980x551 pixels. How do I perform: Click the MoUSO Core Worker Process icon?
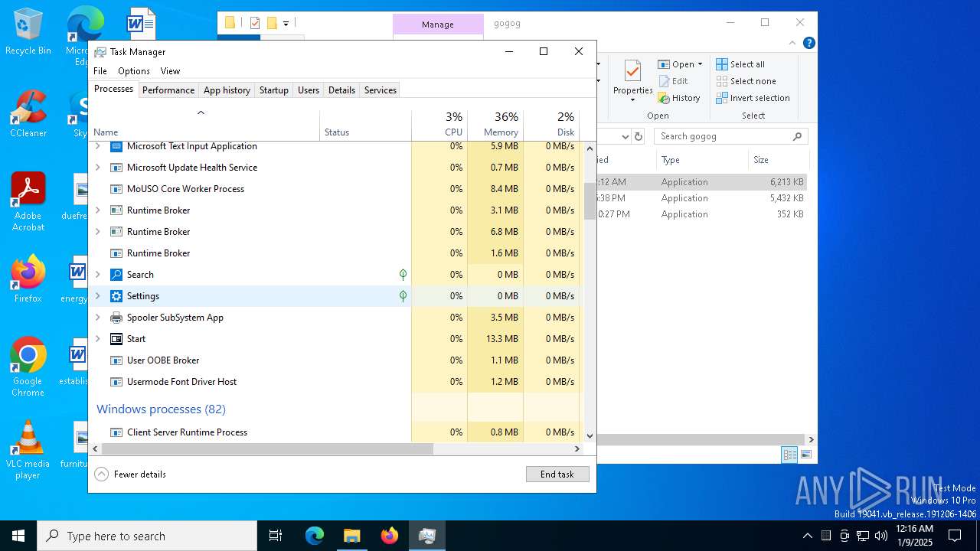tap(116, 189)
